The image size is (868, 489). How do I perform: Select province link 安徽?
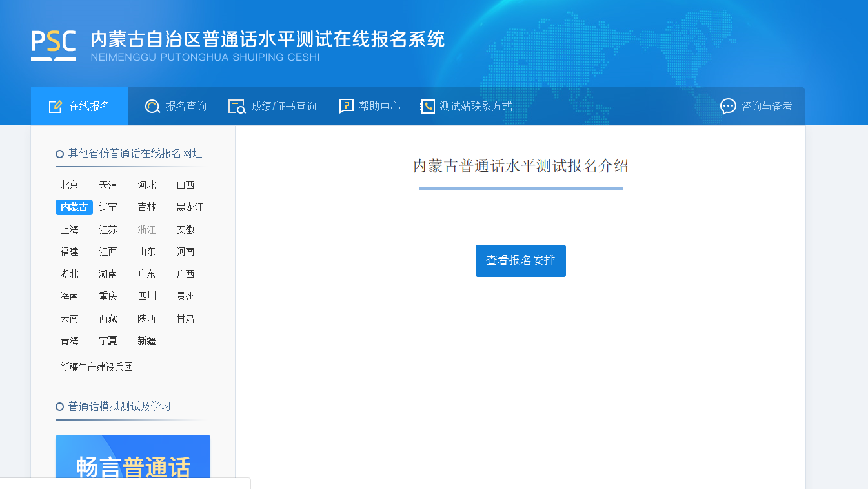point(186,230)
